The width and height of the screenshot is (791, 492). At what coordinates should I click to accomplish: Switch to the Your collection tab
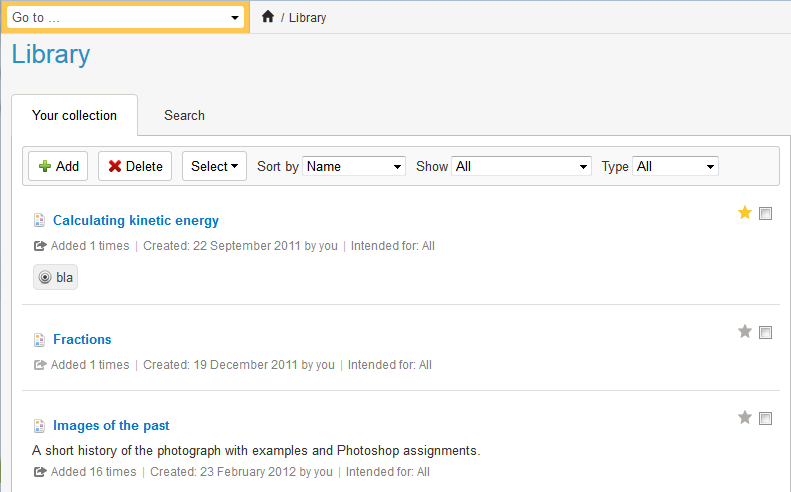pos(75,115)
